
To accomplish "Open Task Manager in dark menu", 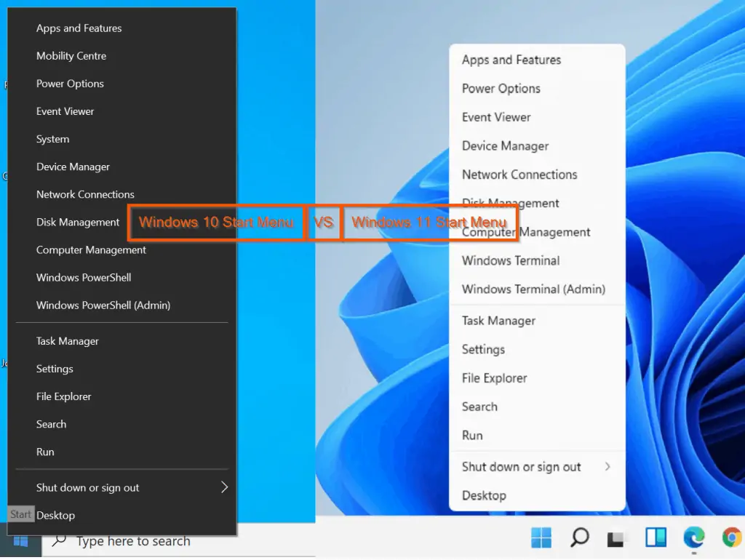I will (x=122, y=341).
